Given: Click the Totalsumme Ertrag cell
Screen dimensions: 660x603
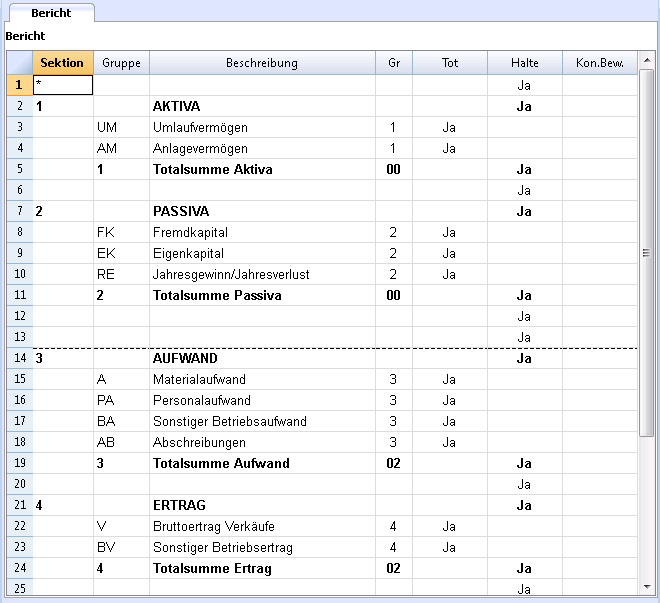Looking at the screenshot, I should (262, 568).
